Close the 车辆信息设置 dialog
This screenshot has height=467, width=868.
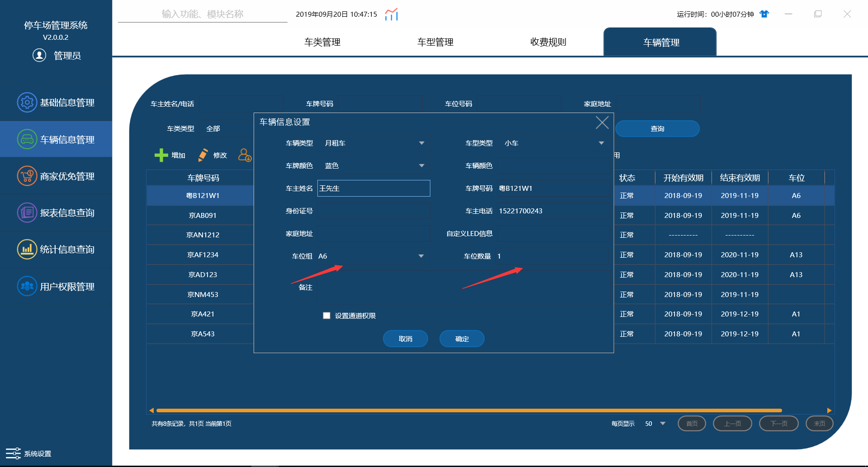602,122
